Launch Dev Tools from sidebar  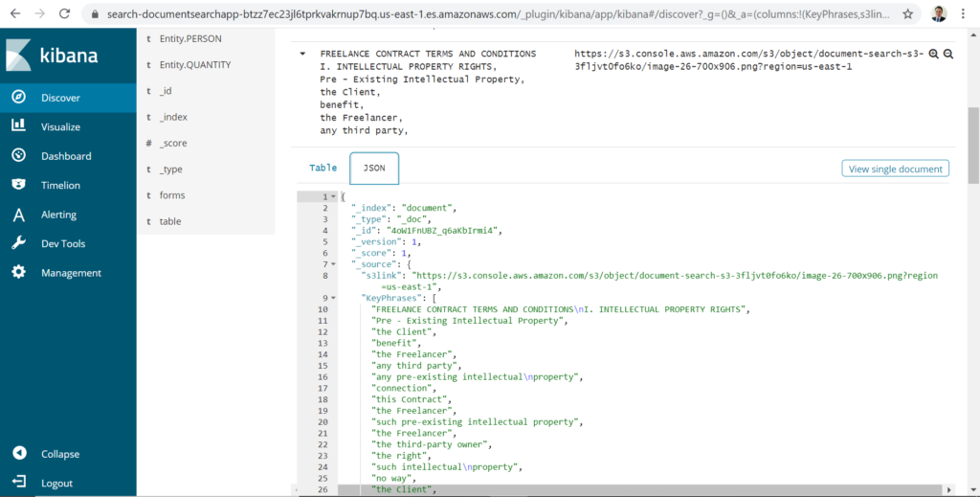[62, 243]
